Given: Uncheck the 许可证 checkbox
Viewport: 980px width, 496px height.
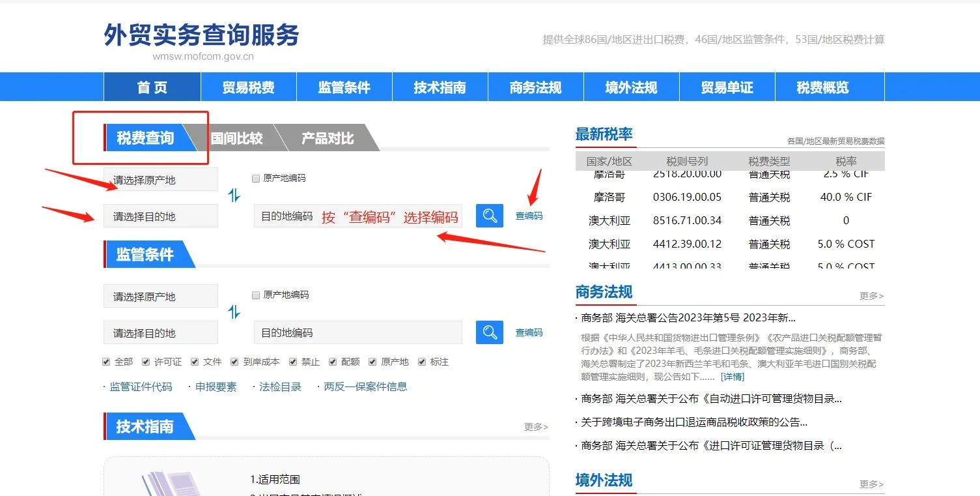Looking at the screenshot, I should pyautogui.click(x=146, y=362).
